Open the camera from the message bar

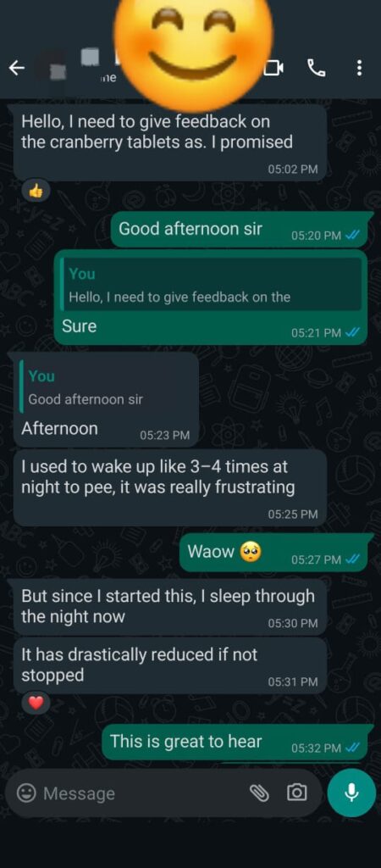[296, 793]
